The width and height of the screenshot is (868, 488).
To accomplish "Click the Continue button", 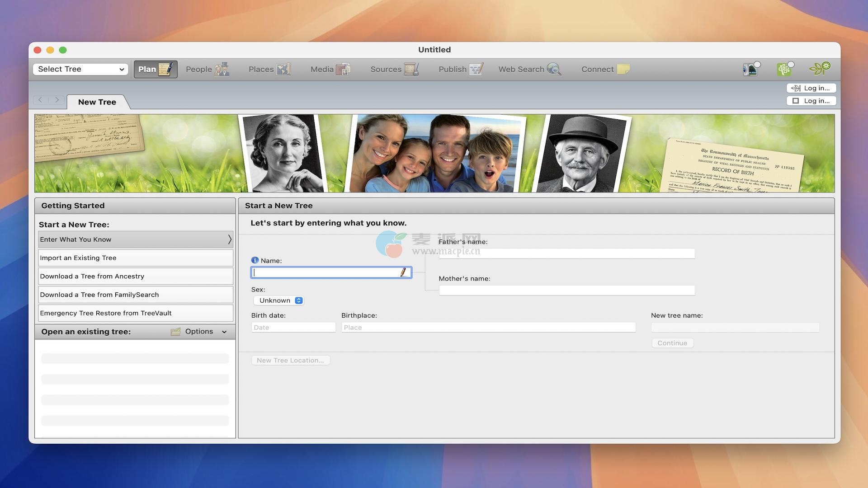I will [672, 343].
